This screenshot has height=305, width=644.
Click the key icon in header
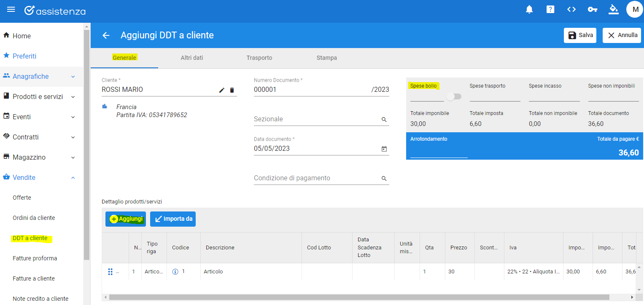coord(593,9)
